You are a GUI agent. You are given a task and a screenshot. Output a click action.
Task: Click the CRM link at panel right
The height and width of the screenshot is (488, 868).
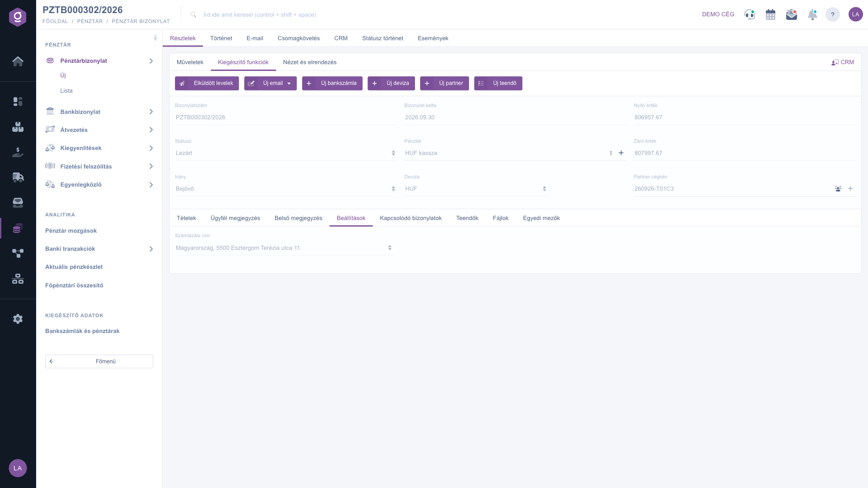(843, 62)
